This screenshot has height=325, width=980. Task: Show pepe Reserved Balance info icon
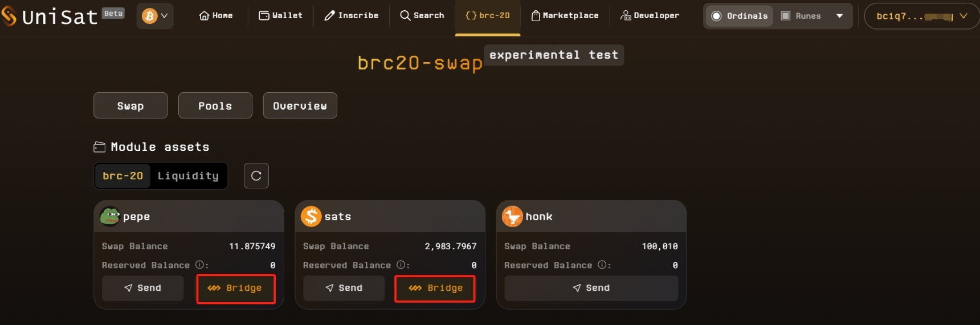[x=200, y=265]
